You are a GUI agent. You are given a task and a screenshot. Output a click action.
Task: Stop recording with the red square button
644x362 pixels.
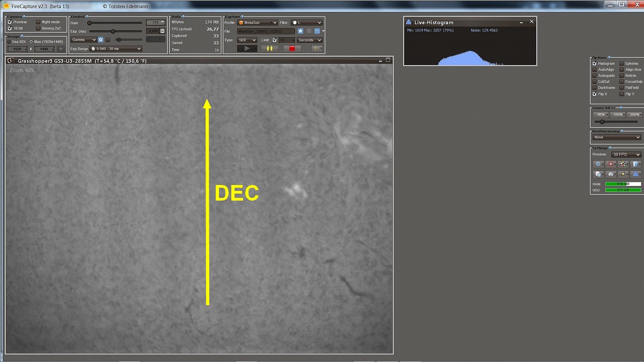(x=292, y=48)
